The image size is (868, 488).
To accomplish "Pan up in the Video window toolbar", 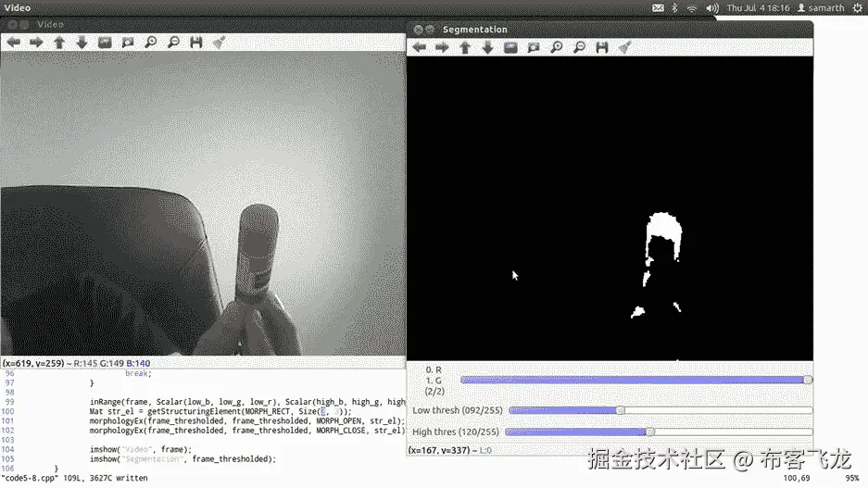I will (x=59, y=42).
